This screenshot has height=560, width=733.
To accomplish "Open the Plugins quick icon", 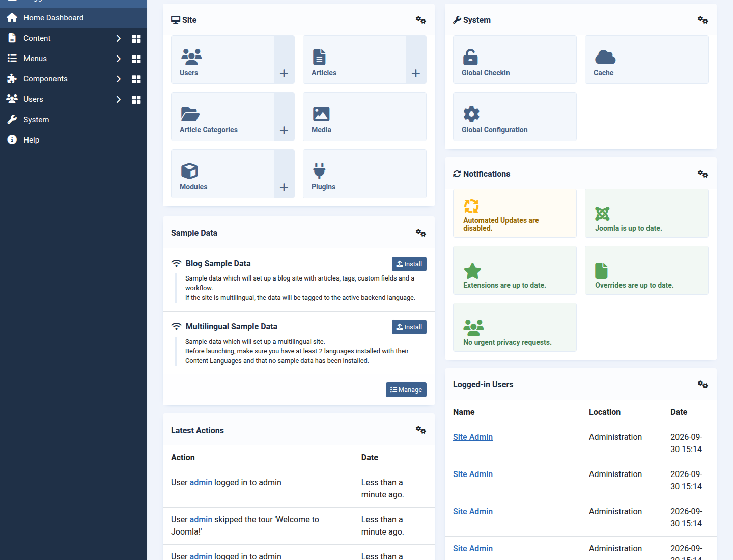I will tap(364, 174).
